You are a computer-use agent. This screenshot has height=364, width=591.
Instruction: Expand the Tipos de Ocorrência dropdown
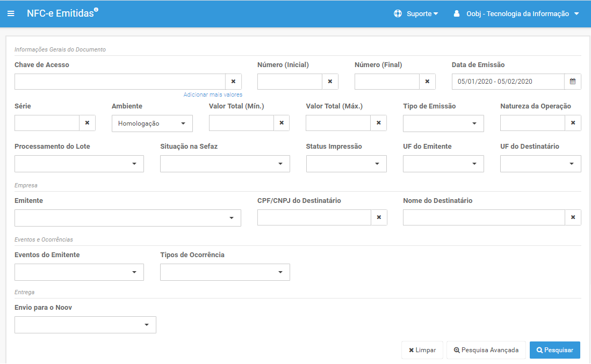tap(225, 272)
